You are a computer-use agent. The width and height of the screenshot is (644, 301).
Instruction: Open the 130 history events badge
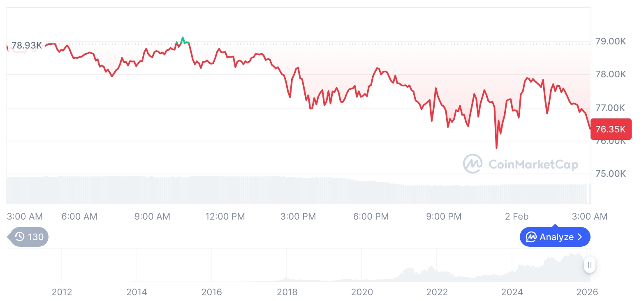coord(28,237)
